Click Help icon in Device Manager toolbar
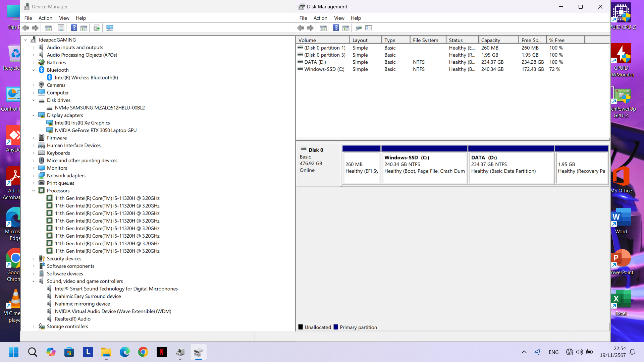The height and width of the screenshot is (362, 644). [74, 28]
